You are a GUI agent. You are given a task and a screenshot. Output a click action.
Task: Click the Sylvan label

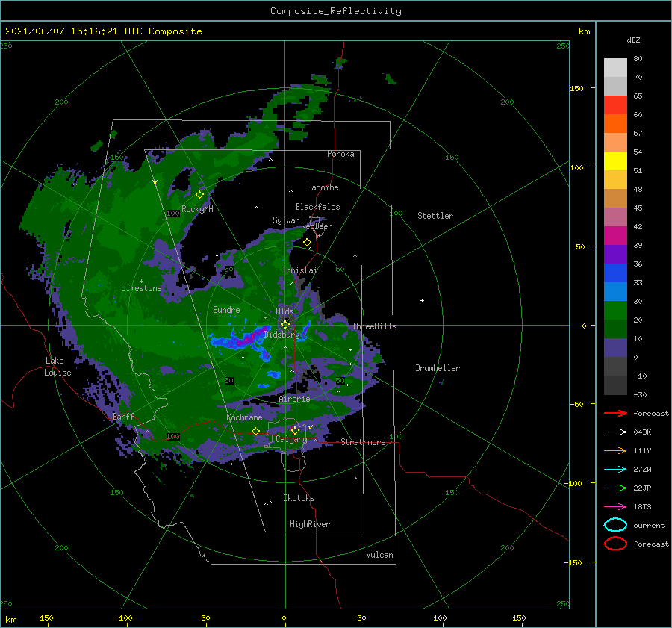pyautogui.click(x=286, y=220)
